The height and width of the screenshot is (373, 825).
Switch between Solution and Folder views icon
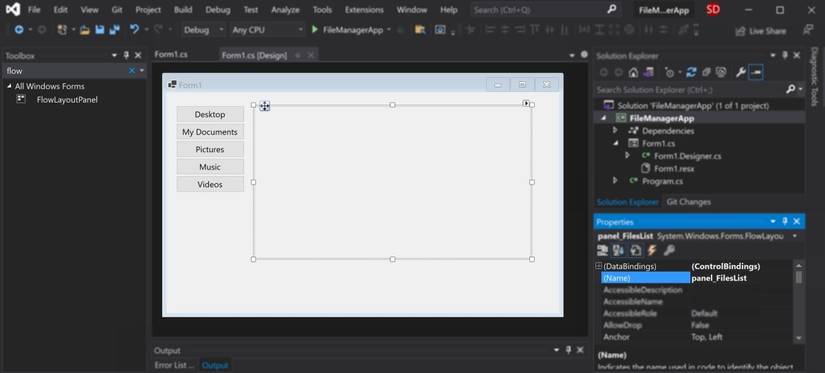click(649, 72)
